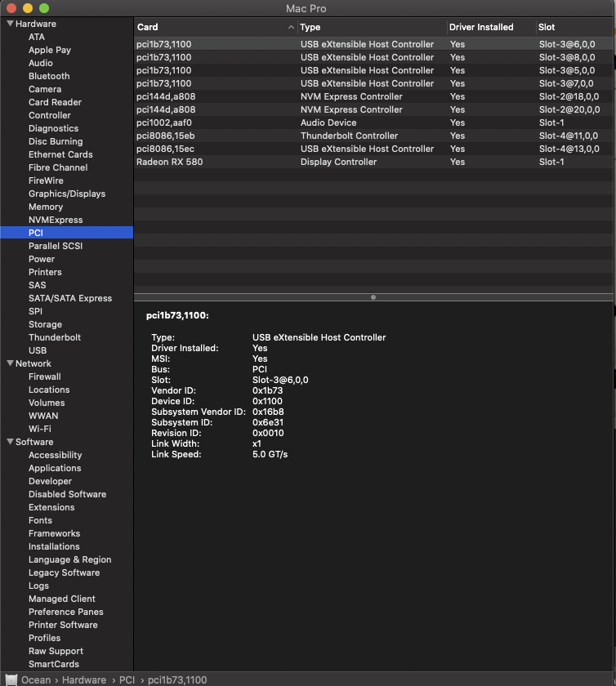The height and width of the screenshot is (686, 616).
Task: Show Thunderbolt hardware details
Action: tap(55, 337)
